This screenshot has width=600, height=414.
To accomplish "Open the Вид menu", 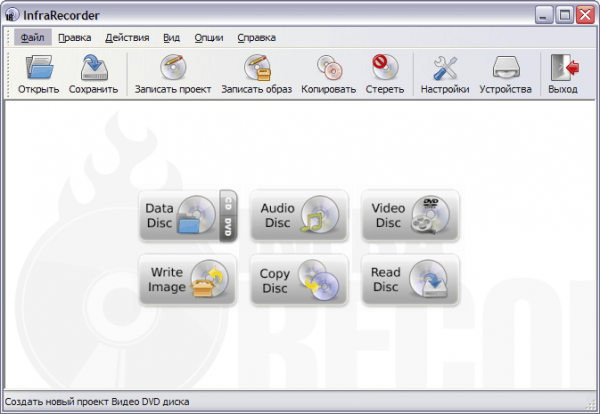I will [x=171, y=38].
